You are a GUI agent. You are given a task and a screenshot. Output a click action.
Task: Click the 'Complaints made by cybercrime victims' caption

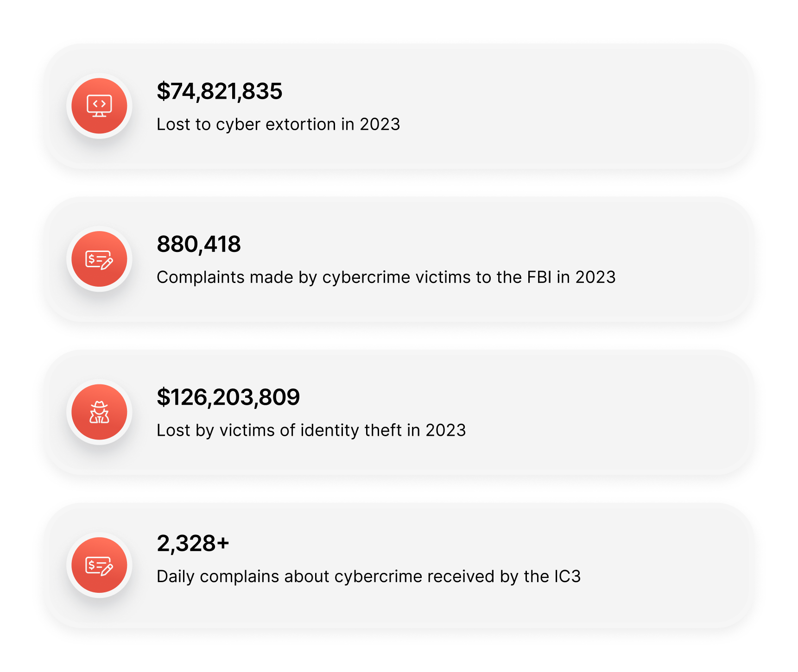tap(386, 277)
